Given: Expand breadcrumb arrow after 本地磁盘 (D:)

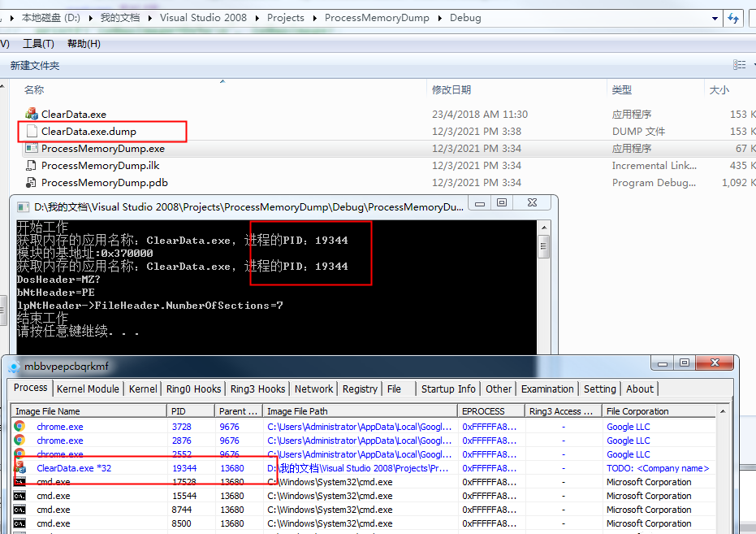Looking at the screenshot, I should (91, 19).
